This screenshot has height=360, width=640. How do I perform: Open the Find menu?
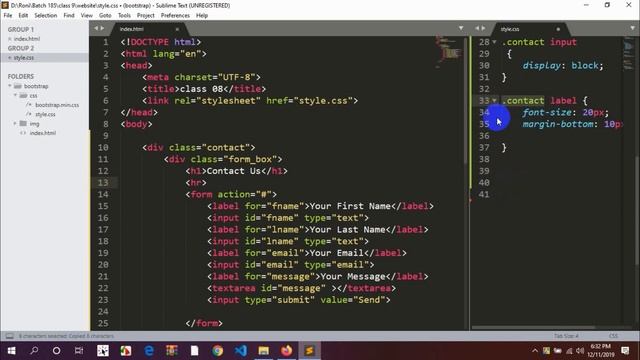(69, 16)
